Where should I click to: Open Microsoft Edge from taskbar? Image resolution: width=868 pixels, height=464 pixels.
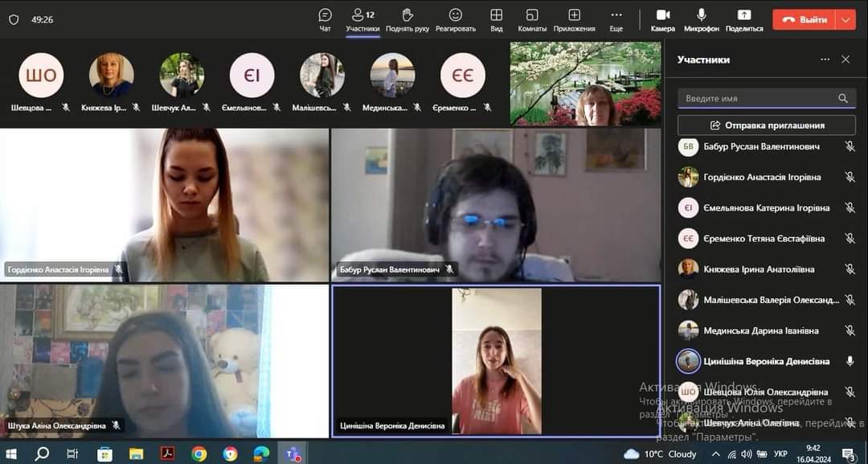click(x=261, y=454)
